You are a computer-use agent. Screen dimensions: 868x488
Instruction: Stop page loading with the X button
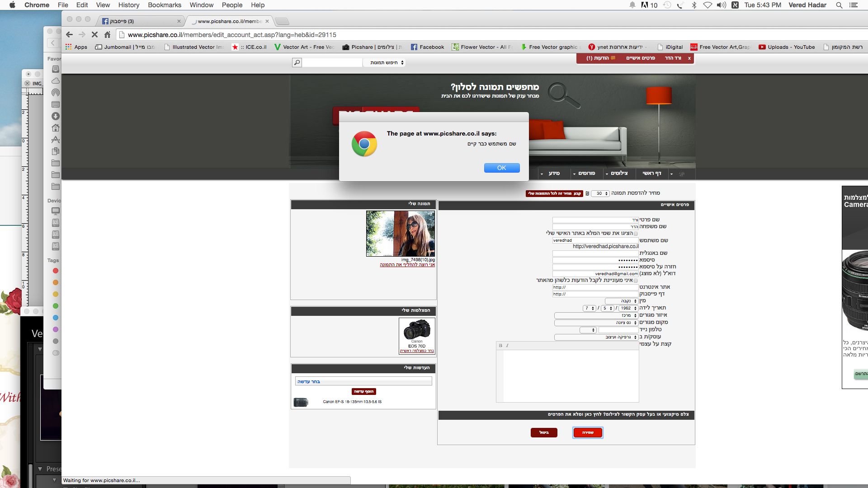pos(94,34)
